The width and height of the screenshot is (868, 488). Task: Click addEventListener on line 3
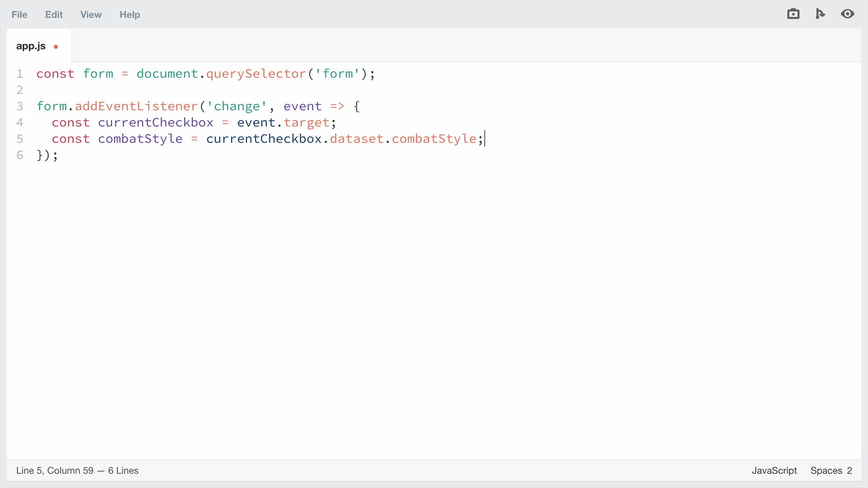136,106
